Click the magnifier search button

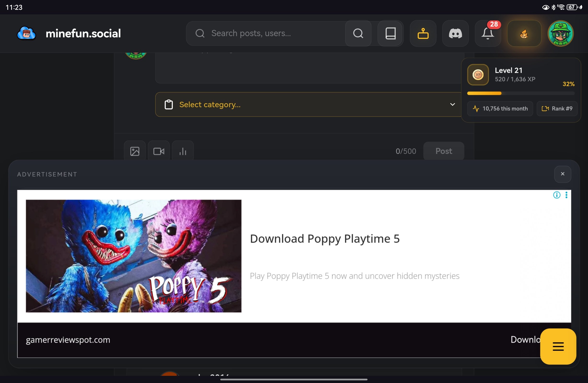358,33
